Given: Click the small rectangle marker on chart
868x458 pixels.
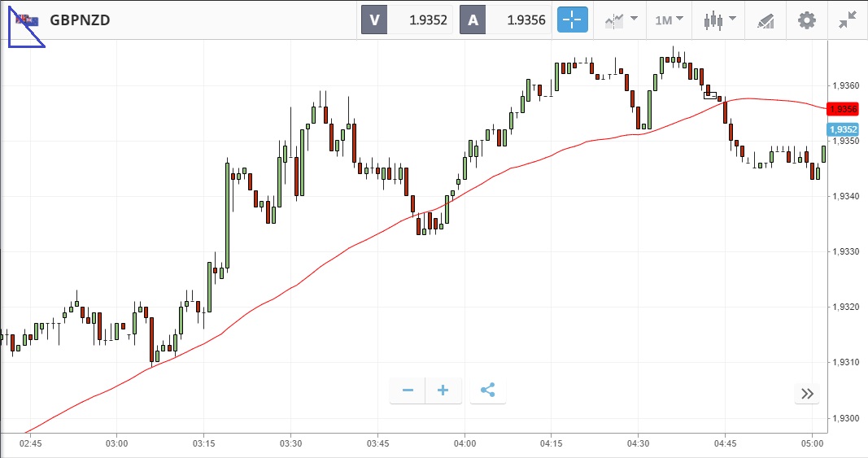Looking at the screenshot, I should [710, 95].
